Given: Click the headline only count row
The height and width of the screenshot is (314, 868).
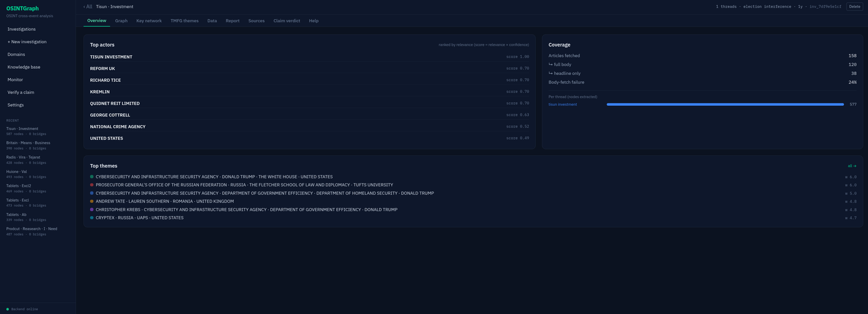Looking at the screenshot, I should point(702,73).
